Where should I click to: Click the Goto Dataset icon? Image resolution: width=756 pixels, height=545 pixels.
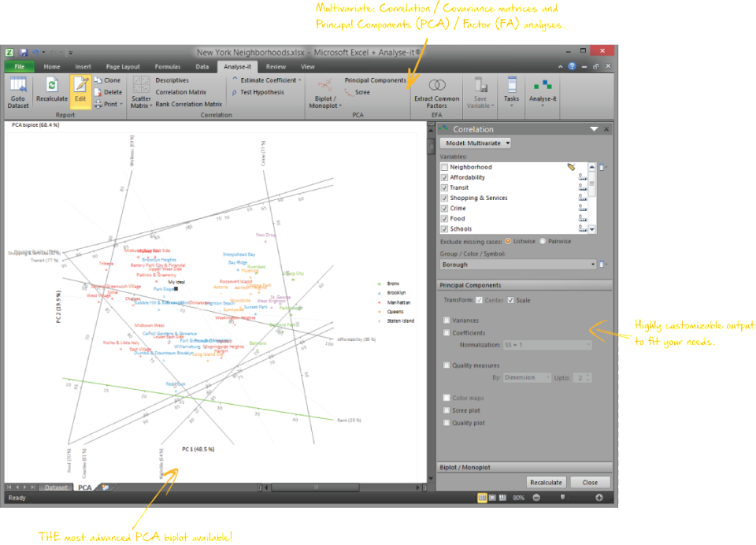tap(18, 92)
